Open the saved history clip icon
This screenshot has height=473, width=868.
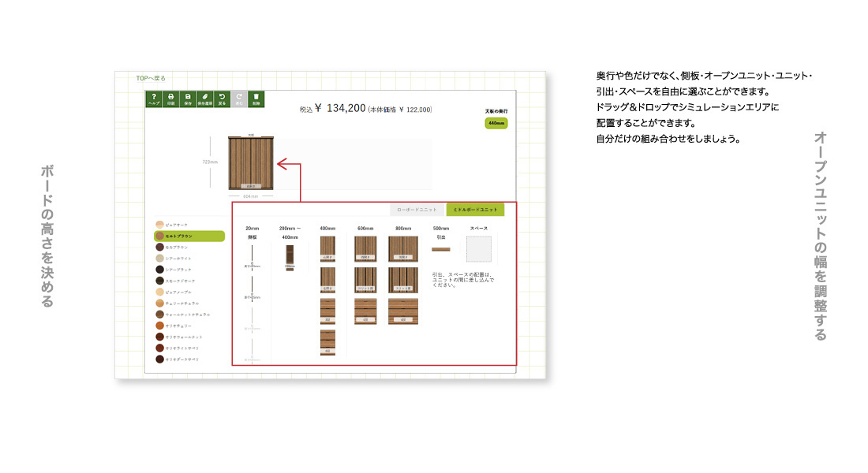pyautogui.click(x=205, y=99)
